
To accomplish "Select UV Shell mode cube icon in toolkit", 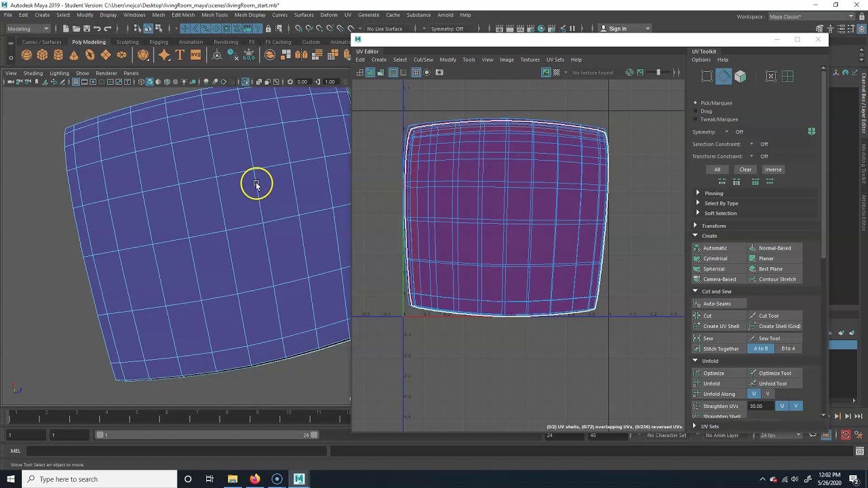I will [x=740, y=77].
